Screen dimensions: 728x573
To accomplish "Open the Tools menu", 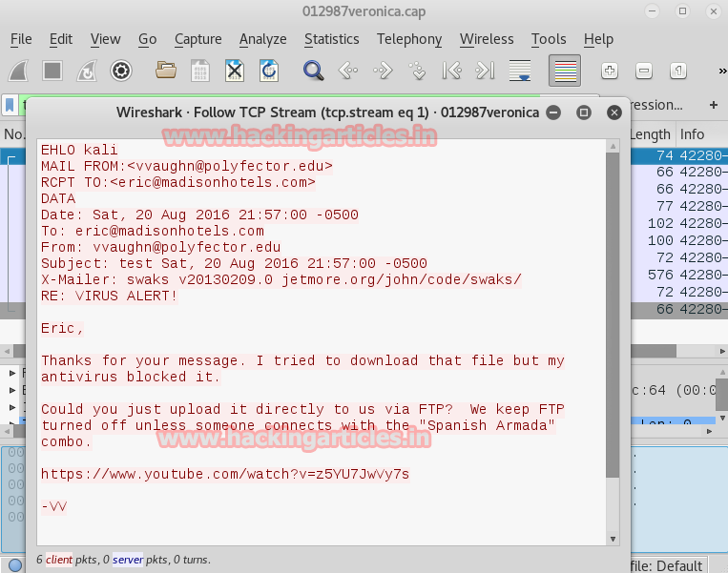I will click(549, 39).
